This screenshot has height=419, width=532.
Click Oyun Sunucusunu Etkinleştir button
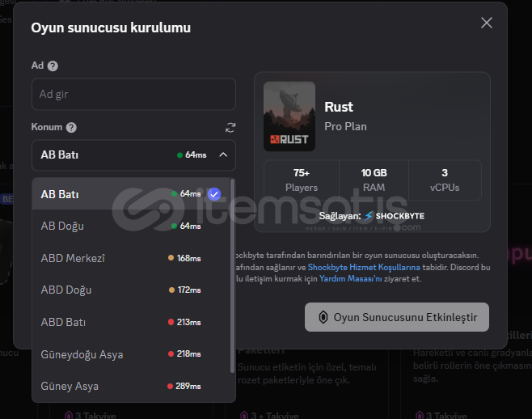pos(397,317)
